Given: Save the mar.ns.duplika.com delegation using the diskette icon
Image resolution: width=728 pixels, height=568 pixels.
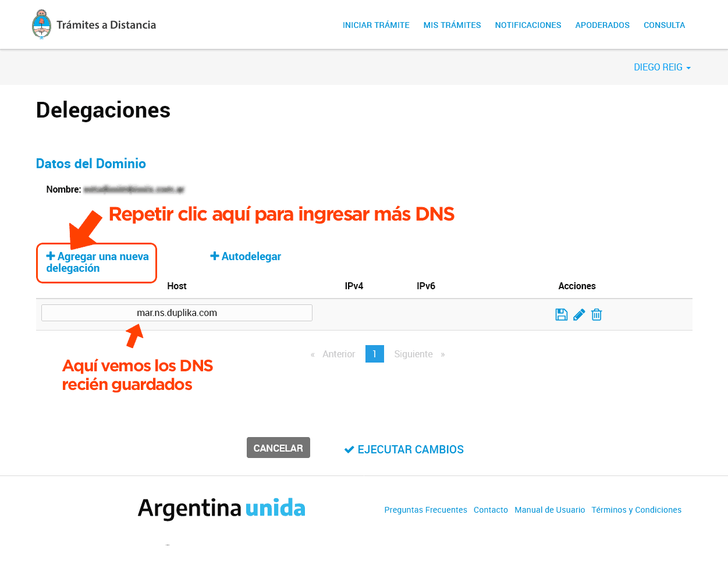Looking at the screenshot, I should (561, 314).
